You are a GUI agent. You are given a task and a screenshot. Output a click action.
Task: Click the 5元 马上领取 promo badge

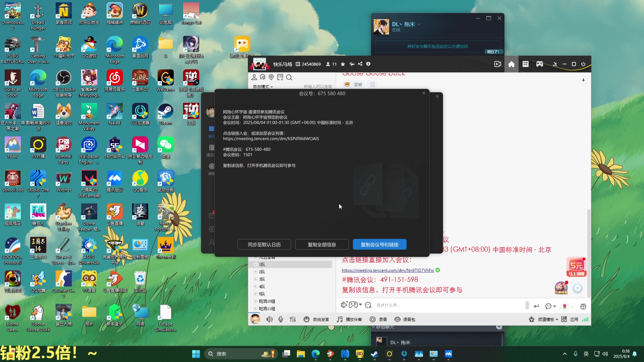[x=577, y=267]
